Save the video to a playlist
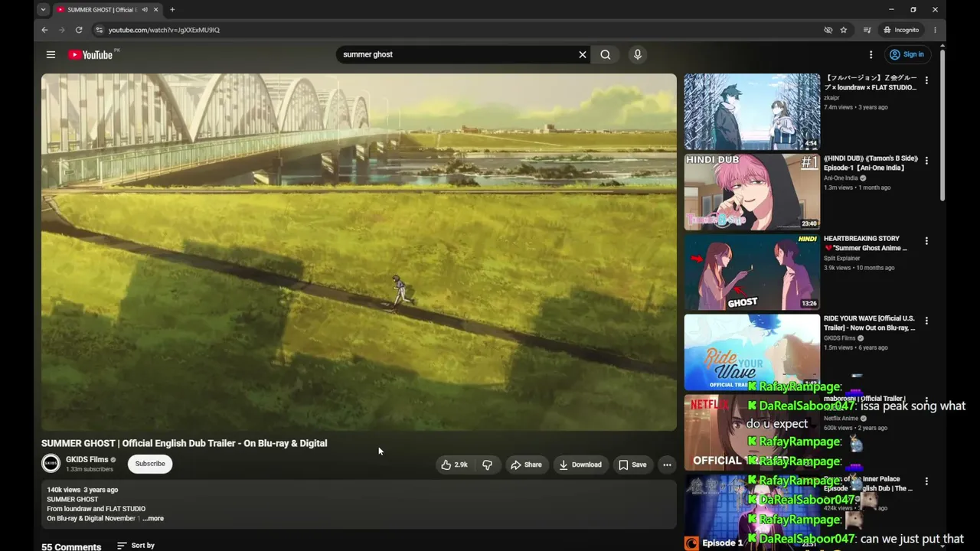The image size is (980, 551). (632, 465)
